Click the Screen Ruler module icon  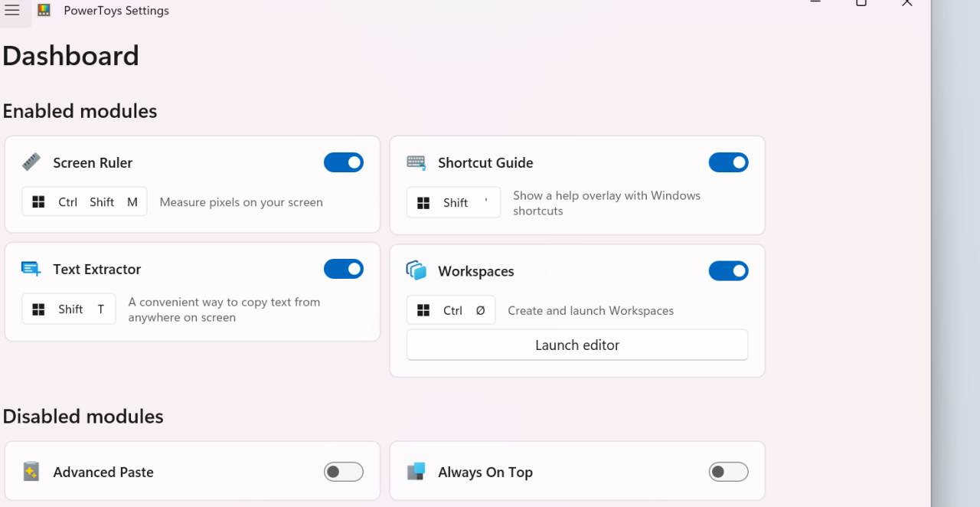[31, 162]
